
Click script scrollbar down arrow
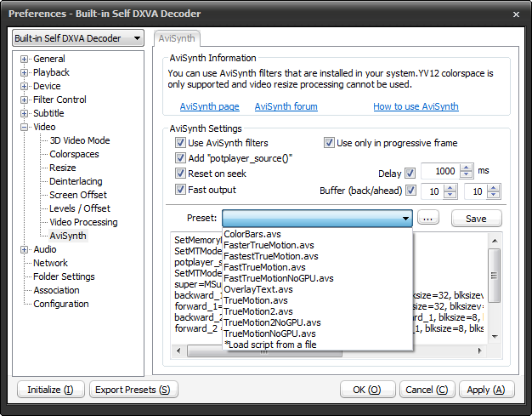point(495,337)
